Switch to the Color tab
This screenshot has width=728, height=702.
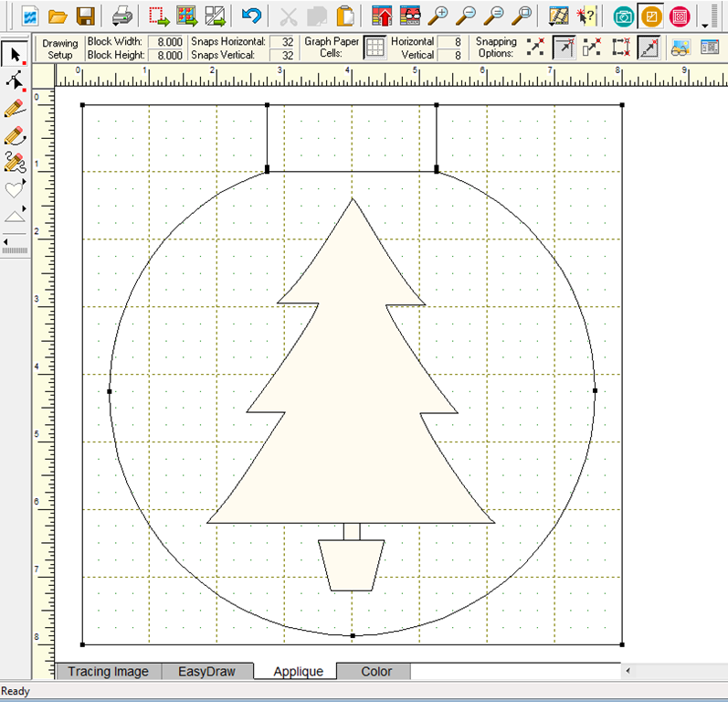[x=376, y=671]
